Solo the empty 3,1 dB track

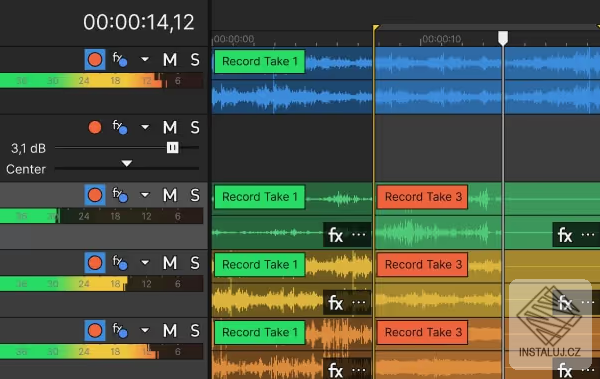coord(195,127)
